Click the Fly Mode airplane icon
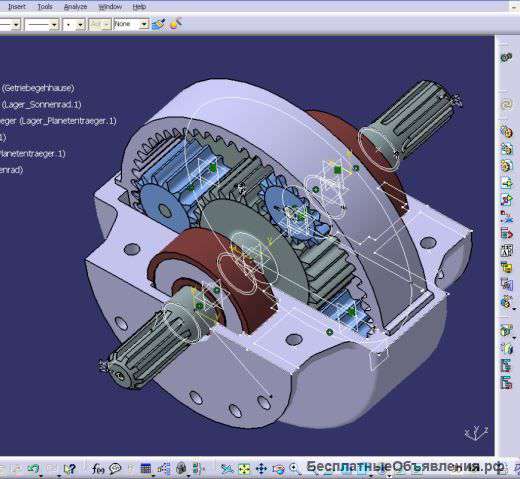 point(227,469)
